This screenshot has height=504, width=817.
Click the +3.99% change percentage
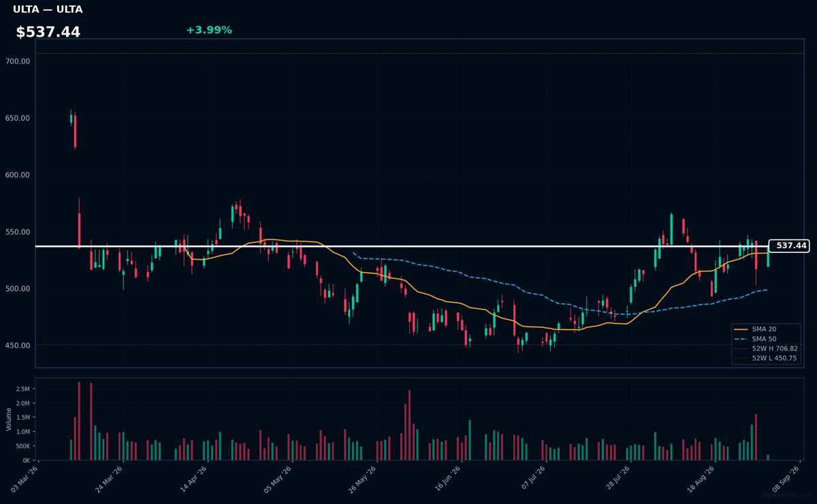point(209,30)
